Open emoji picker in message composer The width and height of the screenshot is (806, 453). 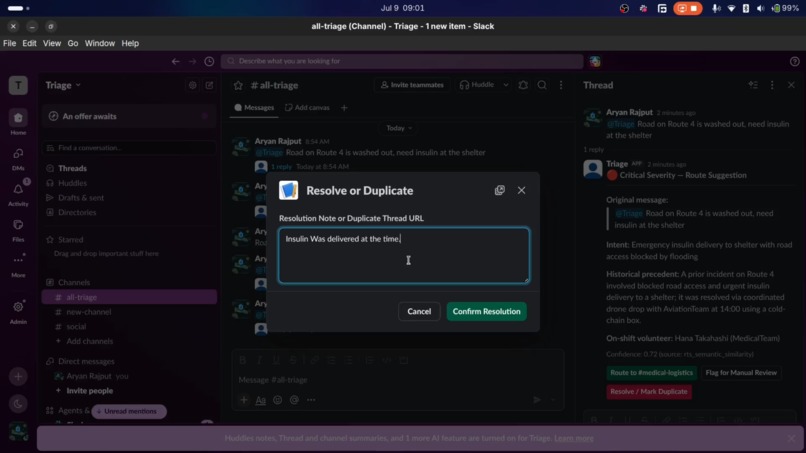point(278,400)
